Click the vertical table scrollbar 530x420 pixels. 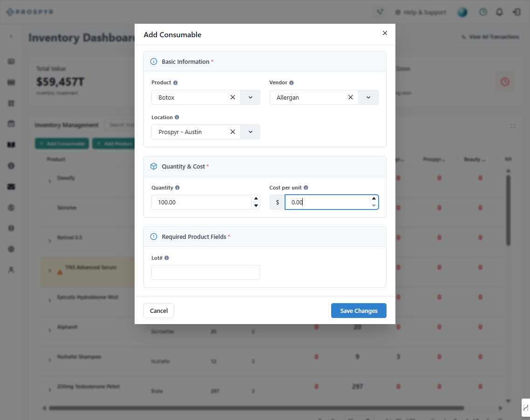[x=508, y=210]
